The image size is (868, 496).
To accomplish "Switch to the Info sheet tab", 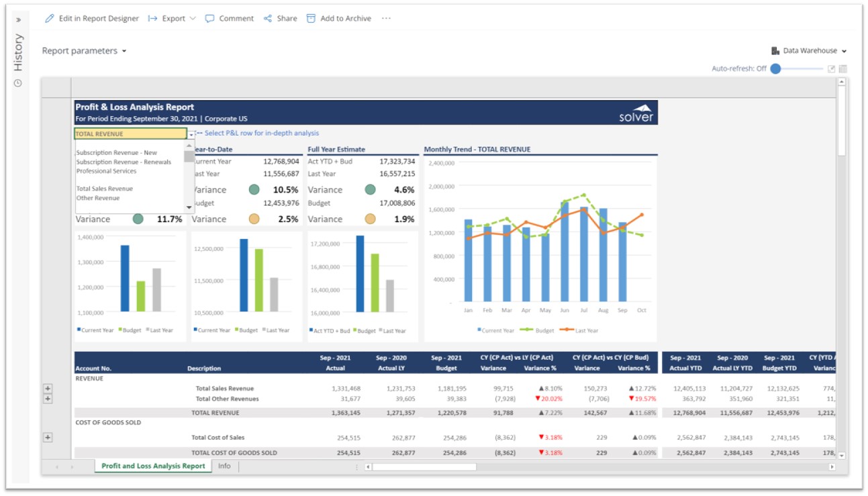I will [224, 466].
